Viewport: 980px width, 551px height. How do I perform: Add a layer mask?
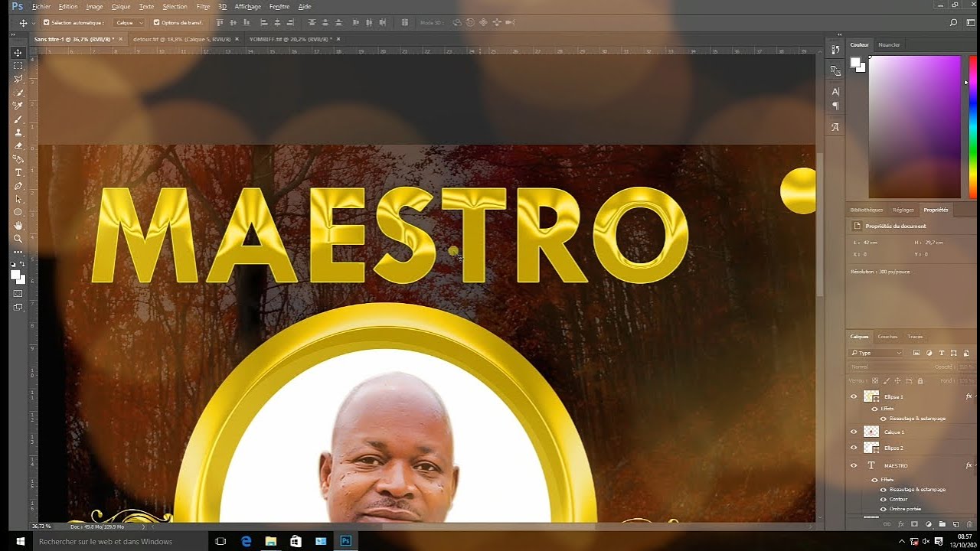914,524
